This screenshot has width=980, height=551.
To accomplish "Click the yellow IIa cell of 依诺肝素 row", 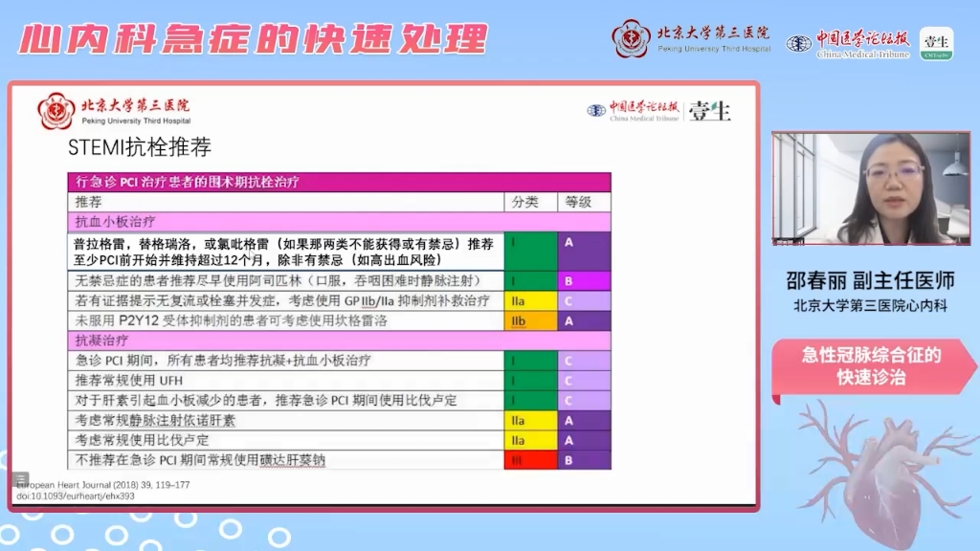I will pos(530,421).
